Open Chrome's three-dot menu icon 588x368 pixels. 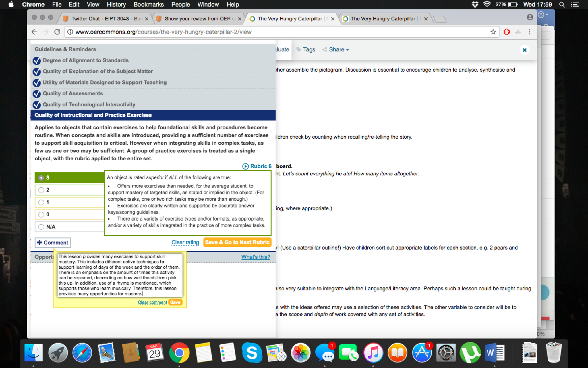(529, 32)
